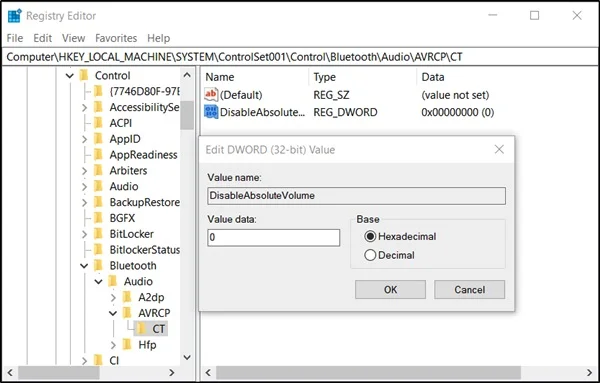Screen dimensions: 600x383
Task: Select the DisableAbsoluteVolume DWORD value icon
Action: [211, 112]
